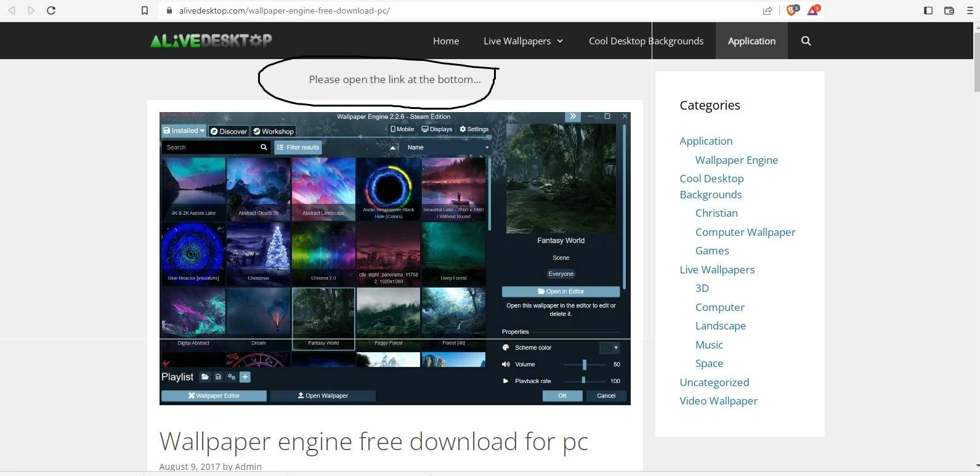Click the Cancel button in Wallpaper Engine
980x476 pixels.
pos(606,396)
